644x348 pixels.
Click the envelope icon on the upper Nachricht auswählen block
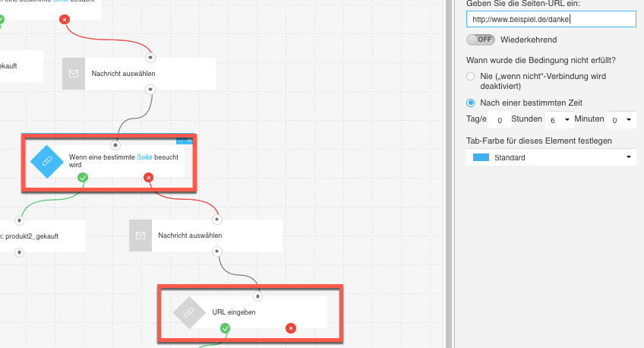74,74
